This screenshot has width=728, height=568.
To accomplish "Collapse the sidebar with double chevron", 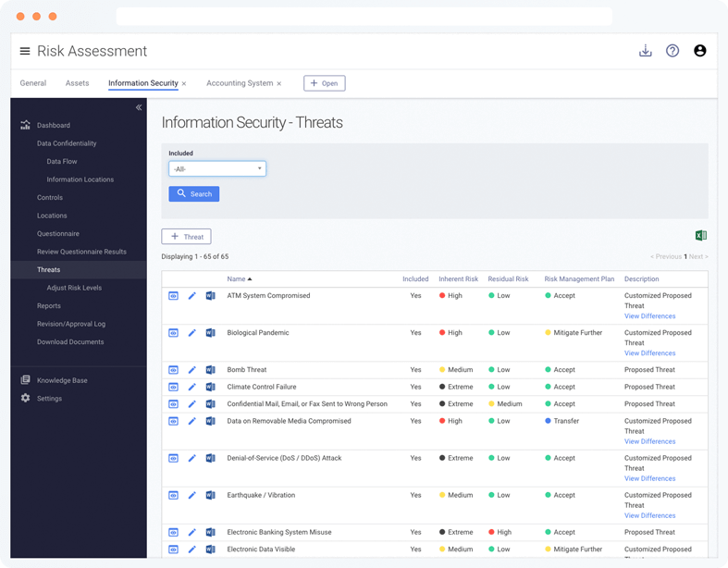I will 139,107.
